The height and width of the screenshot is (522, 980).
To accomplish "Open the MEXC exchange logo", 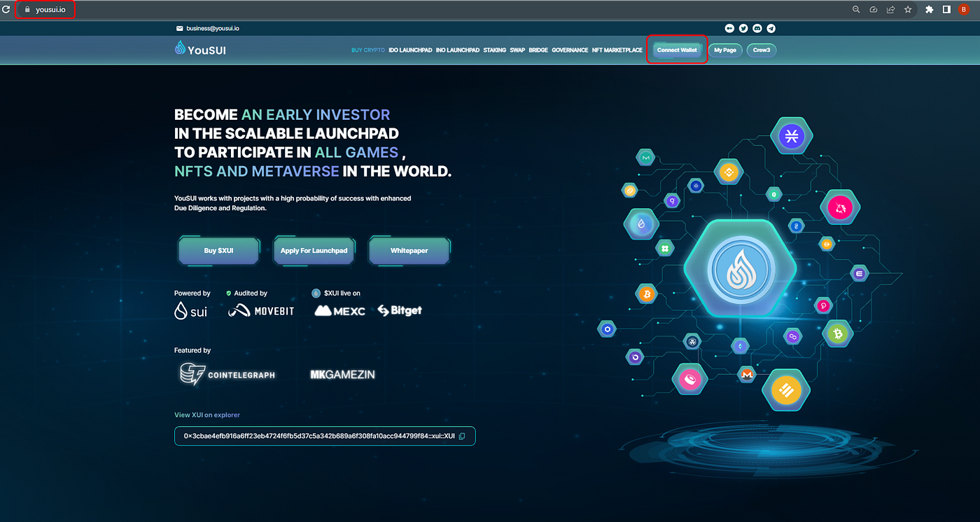I will point(339,310).
